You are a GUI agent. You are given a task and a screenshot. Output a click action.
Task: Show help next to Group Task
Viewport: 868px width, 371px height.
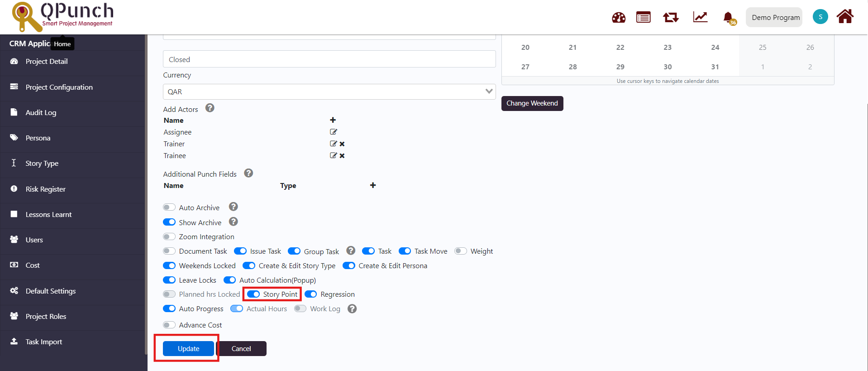click(351, 251)
